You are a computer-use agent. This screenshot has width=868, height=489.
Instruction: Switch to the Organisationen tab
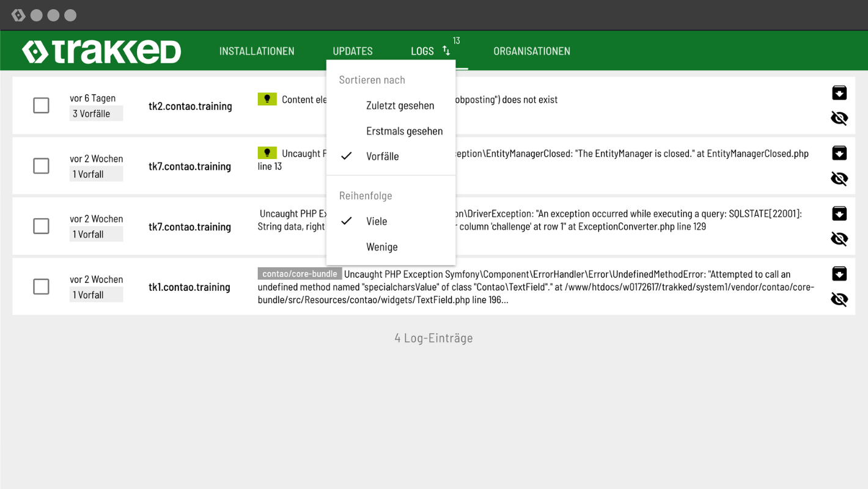click(531, 51)
